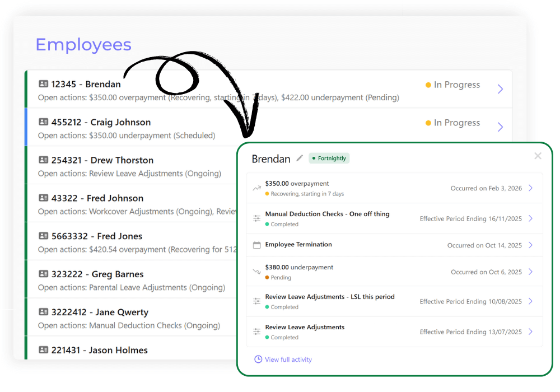Select the Fortnightly badge beside Brendan
Viewport: 560px width, 392px height.
pyautogui.click(x=328, y=158)
